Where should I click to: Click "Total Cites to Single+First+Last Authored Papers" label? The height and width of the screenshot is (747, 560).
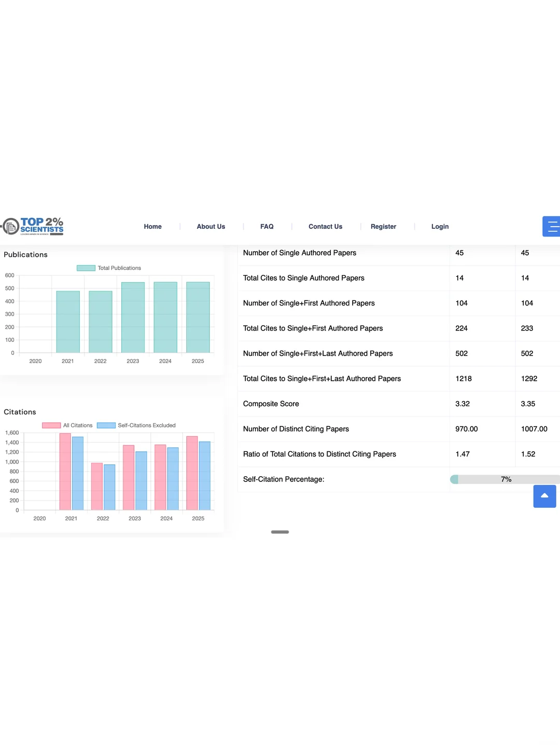[322, 379]
